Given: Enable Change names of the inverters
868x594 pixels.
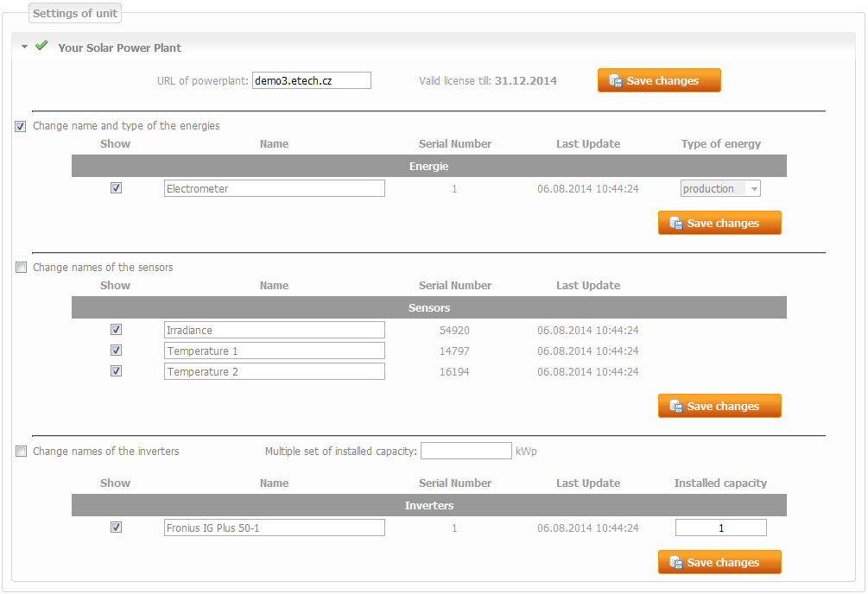Looking at the screenshot, I should pyautogui.click(x=21, y=452).
